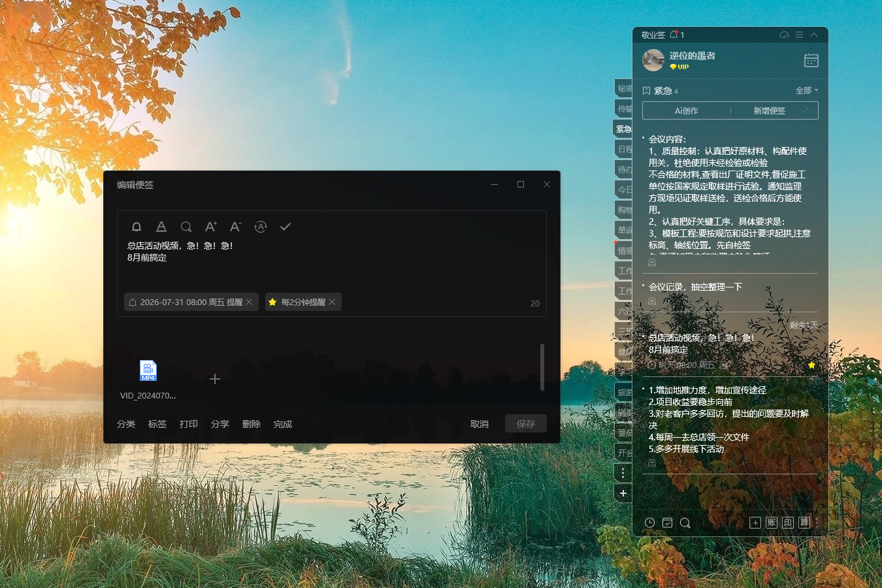This screenshot has height=588, width=882.
Task: Click the boxed plus icon in bottom bar
Action: point(755,523)
